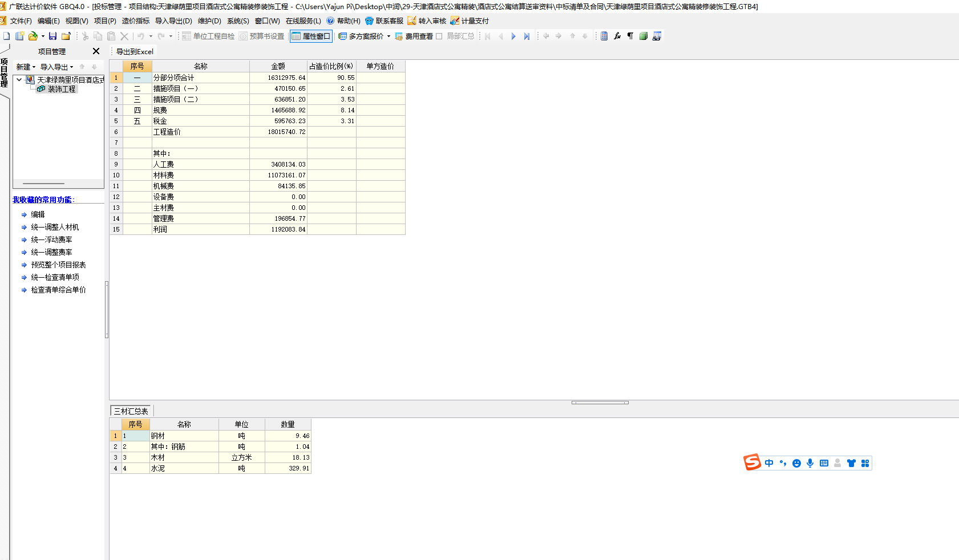Click 费用查看 toolbar button
959x560 pixels.
pyautogui.click(x=414, y=36)
